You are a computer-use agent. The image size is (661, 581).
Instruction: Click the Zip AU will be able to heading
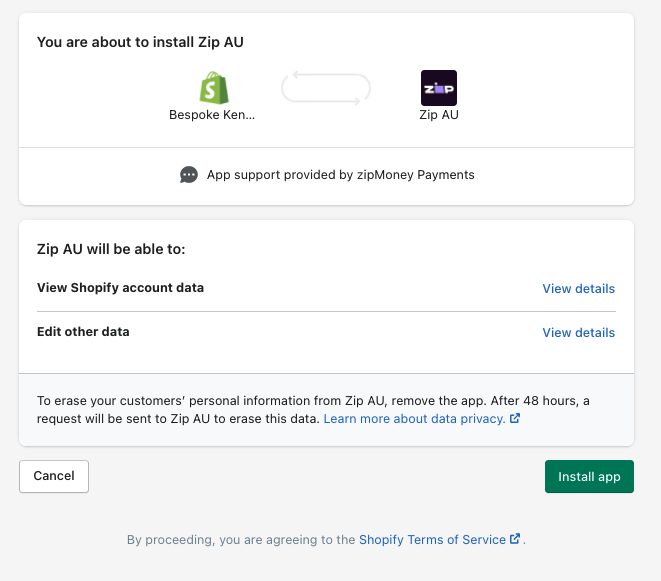click(111, 249)
